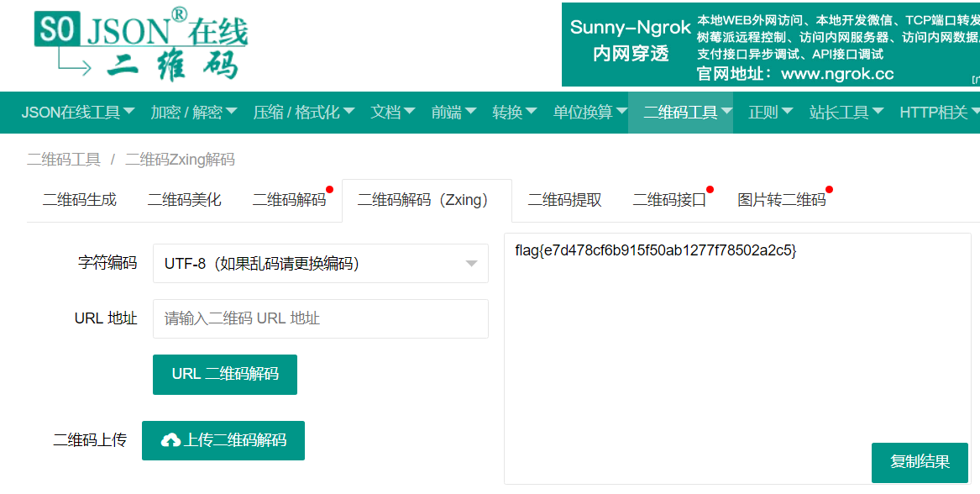The image size is (980, 494).
Task: Click inside the decoded flag result textarea
Action: point(737,358)
